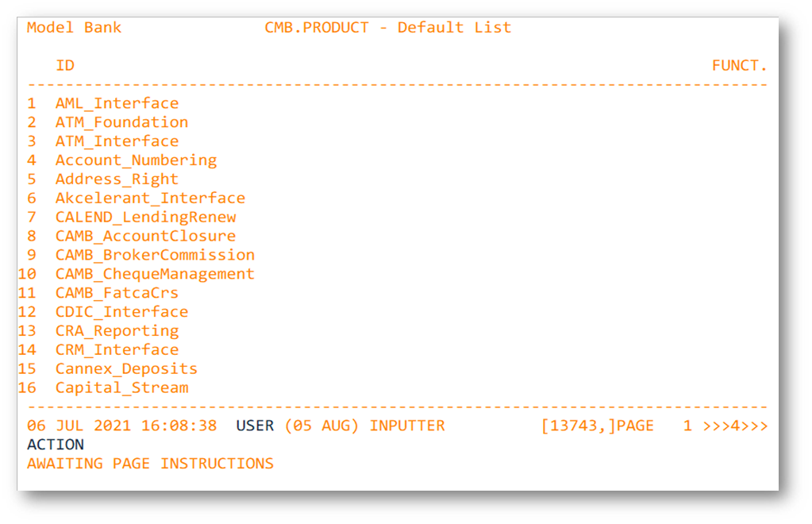812x524 pixels.
Task: Click the FUNCT. column header
Action: [739, 66]
